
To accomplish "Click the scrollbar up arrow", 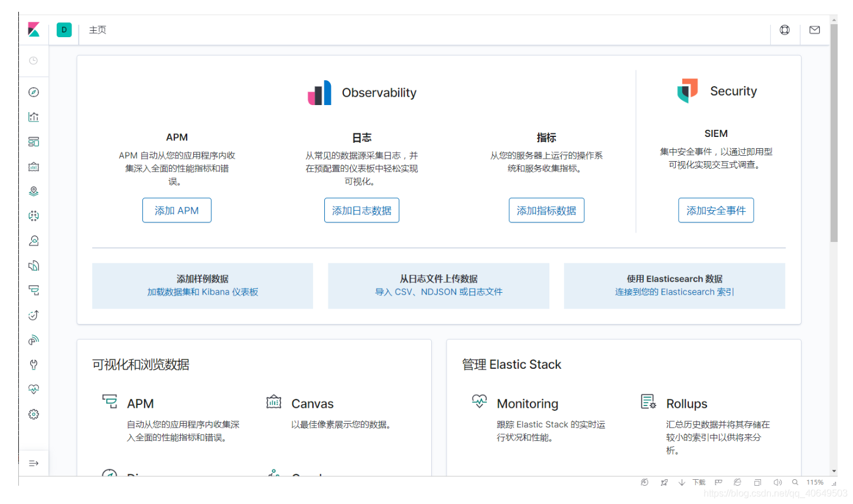I will 834,19.
